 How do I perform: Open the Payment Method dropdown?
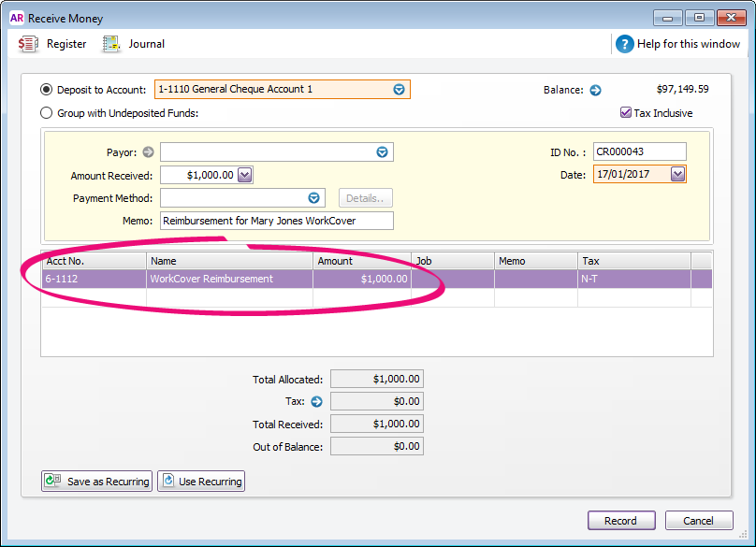[314, 198]
